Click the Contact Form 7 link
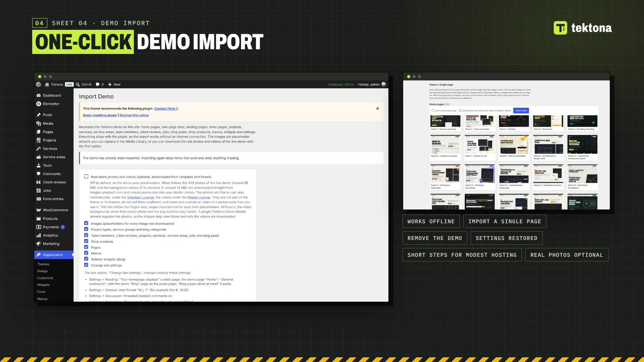Screen dimensions: 644x362 (166, 109)
